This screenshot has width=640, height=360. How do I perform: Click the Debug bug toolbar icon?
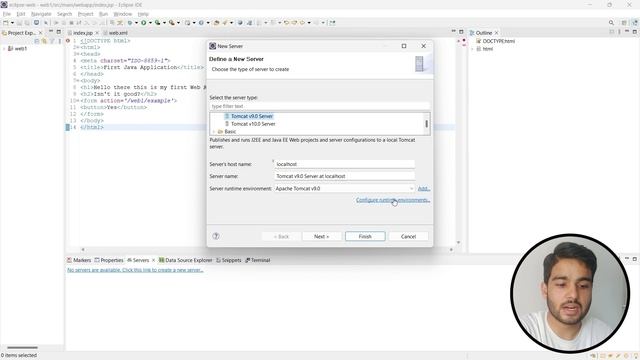(130, 23)
